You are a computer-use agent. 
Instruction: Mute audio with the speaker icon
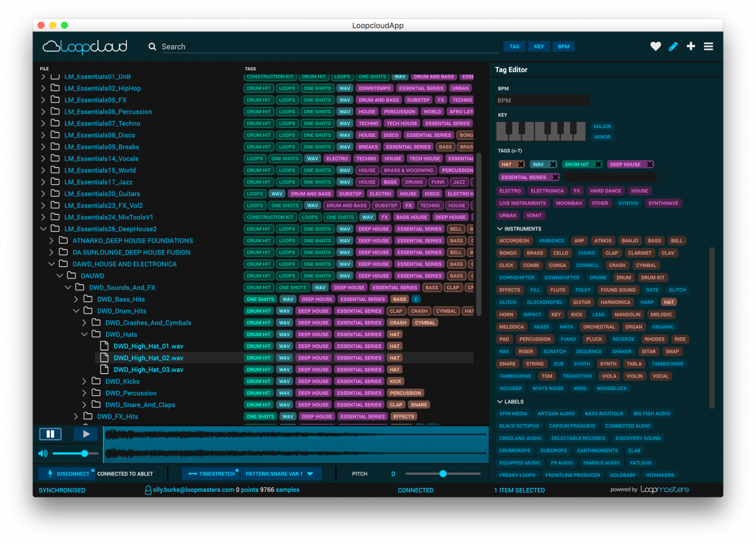(x=43, y=454)
